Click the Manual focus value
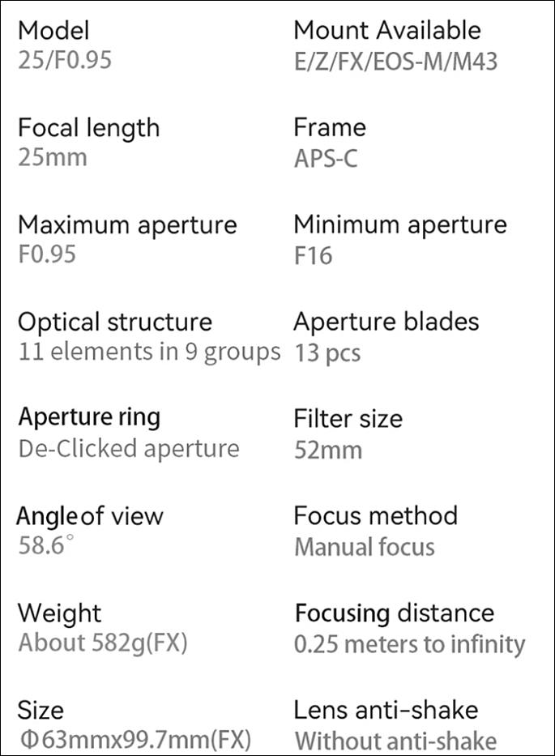The height and width of the screenshot is (756, 555). [x=365, y=547]
